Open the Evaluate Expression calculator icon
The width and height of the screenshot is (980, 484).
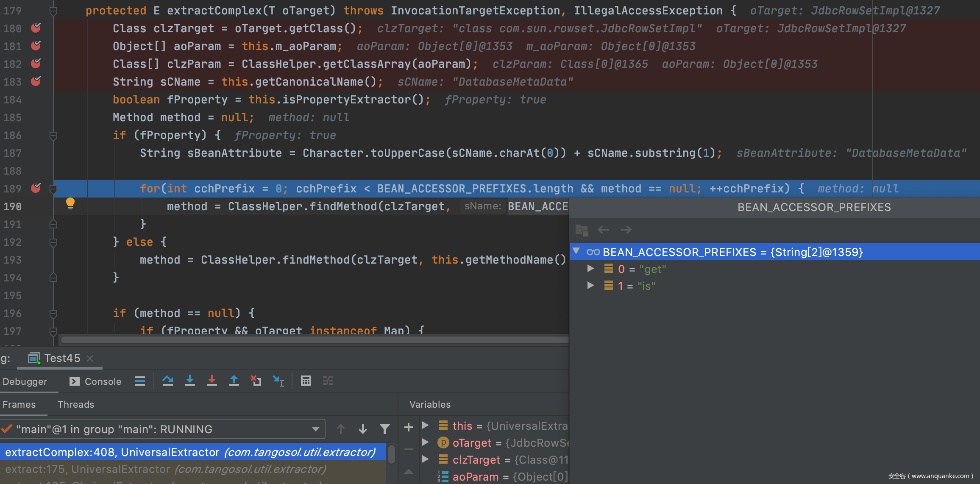306,381
